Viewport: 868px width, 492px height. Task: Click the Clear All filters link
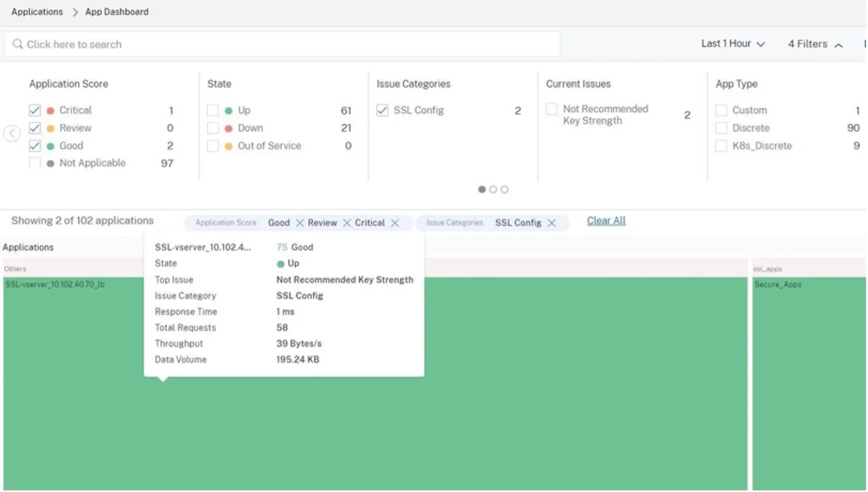pos(606,221)
